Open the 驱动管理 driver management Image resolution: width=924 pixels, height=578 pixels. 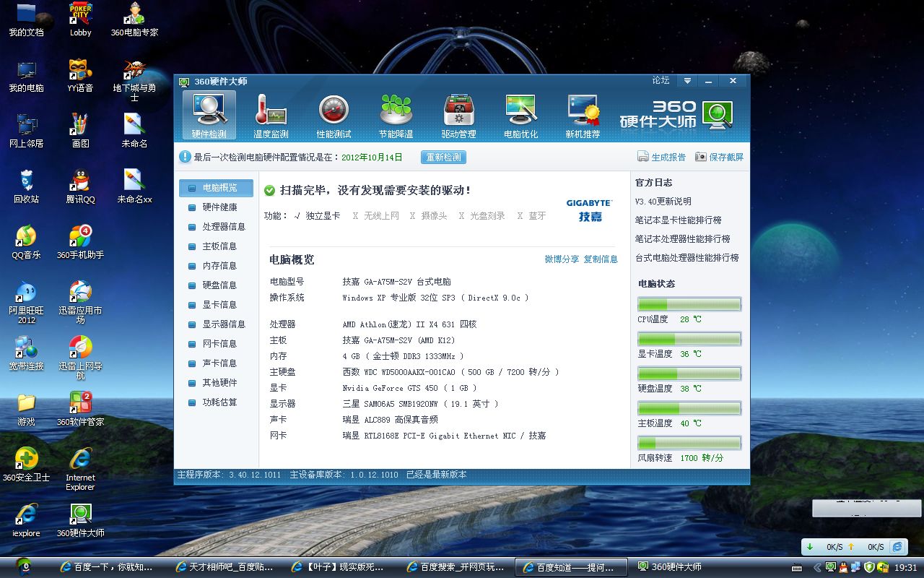(x=458, y=115)
